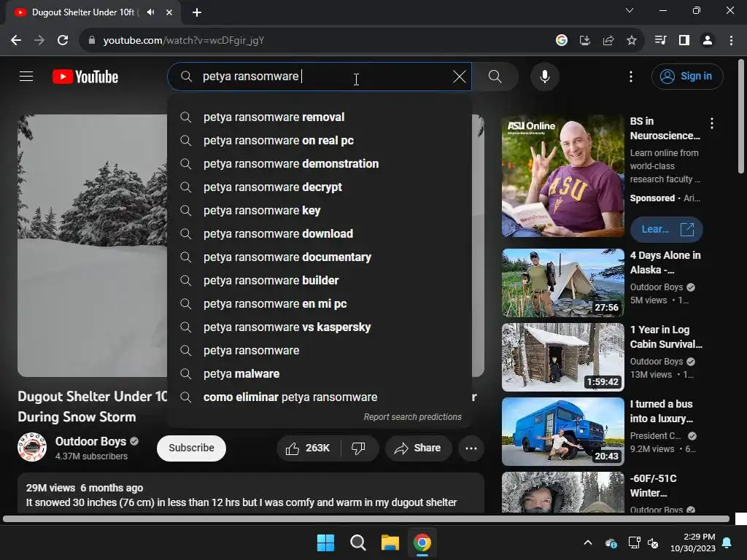This screenshot has height=560, width=747.
Task: Click the address bar URL
Action: tap(183, 41)
